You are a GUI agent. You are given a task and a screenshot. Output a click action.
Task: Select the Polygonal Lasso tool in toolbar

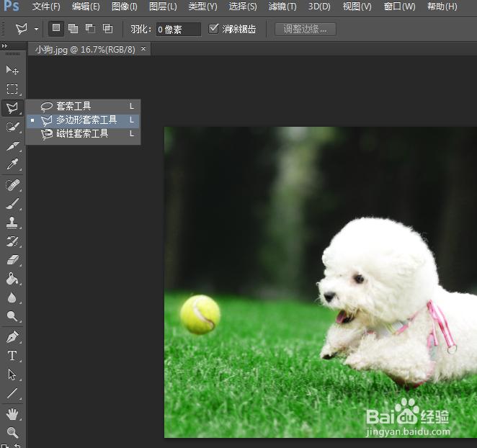pos(12,107)
